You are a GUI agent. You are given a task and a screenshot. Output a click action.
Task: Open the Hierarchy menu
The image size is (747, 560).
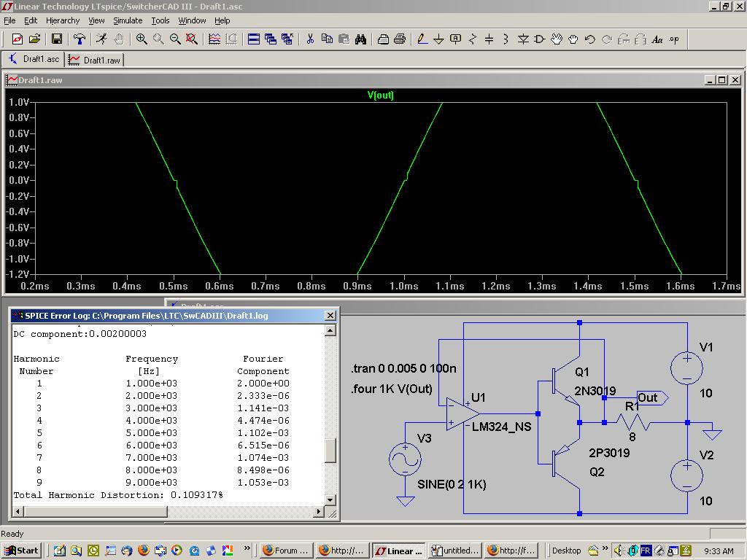[63, 20]
